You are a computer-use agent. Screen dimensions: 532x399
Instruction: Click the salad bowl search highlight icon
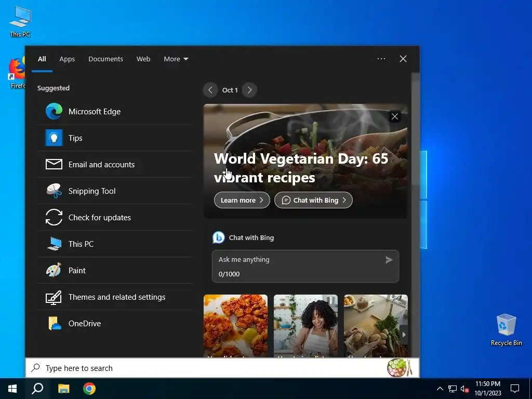coord(400,368)
